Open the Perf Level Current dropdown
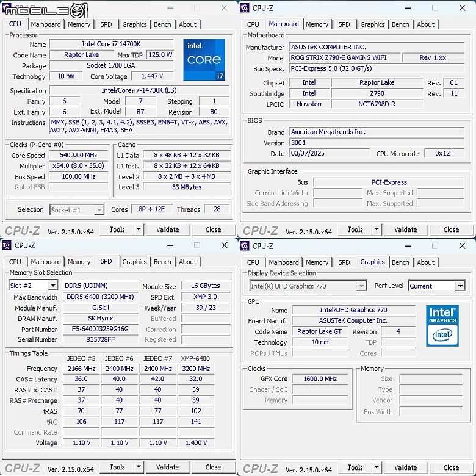 [460, 286]
